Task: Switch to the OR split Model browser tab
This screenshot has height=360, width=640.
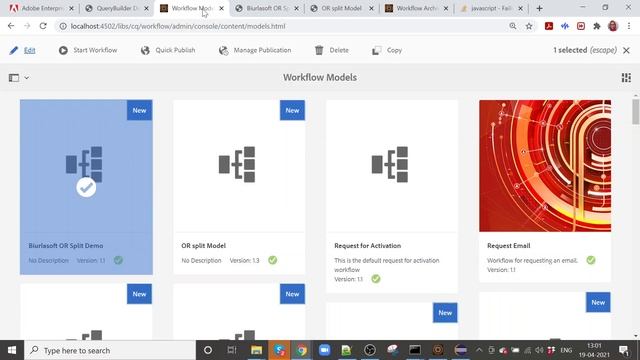Action: [341, 8]
